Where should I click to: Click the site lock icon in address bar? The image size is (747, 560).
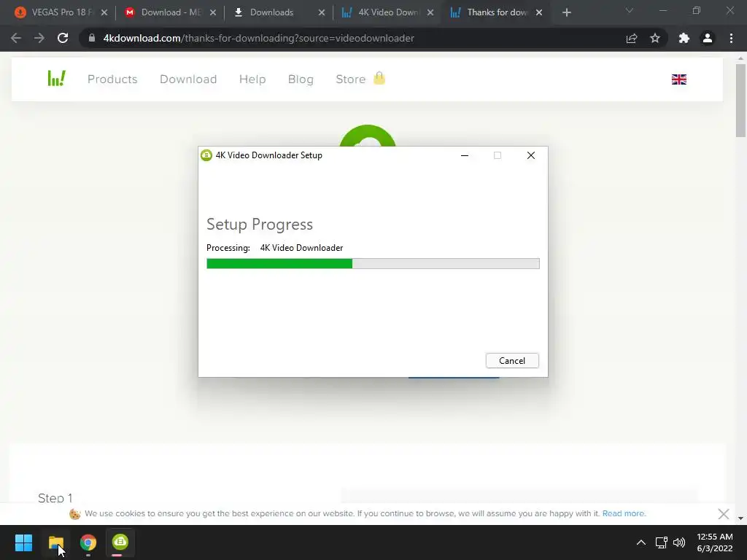click(92, 38)
